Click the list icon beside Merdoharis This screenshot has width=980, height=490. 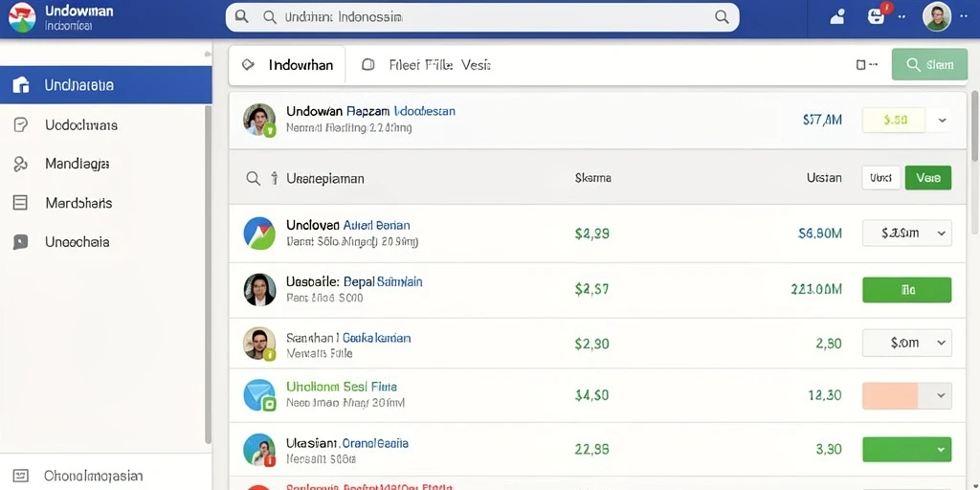click(x=20, y=203)
